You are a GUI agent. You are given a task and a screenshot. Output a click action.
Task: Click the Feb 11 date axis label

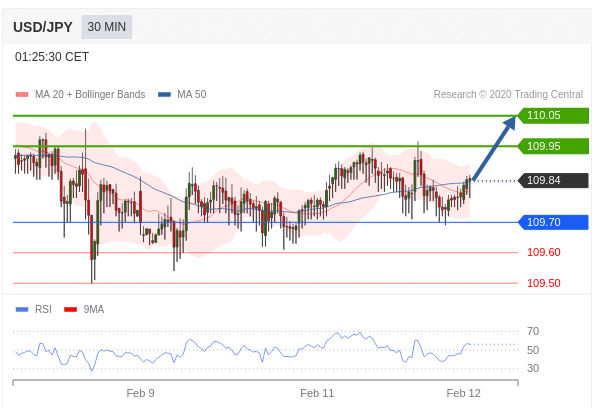317,393
